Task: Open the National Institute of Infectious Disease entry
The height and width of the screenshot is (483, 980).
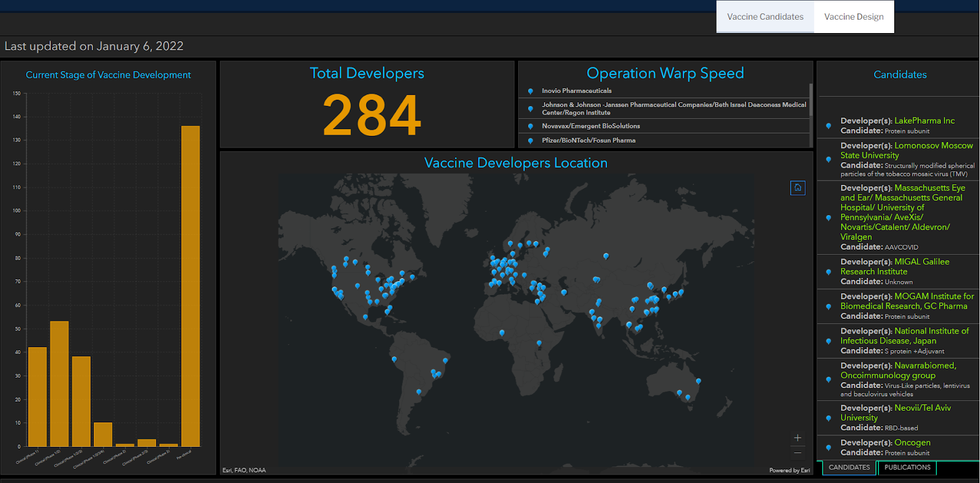Action: [x=898, y=341]
